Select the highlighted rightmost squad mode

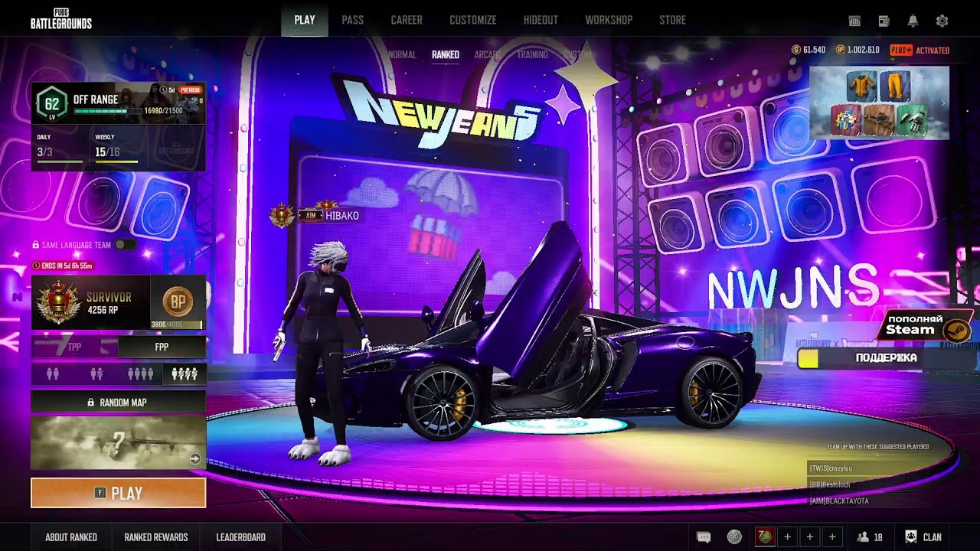[184, 374]
